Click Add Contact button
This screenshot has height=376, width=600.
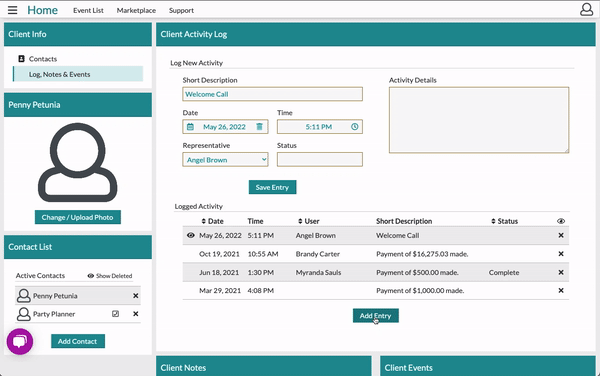tap(78, 341)
